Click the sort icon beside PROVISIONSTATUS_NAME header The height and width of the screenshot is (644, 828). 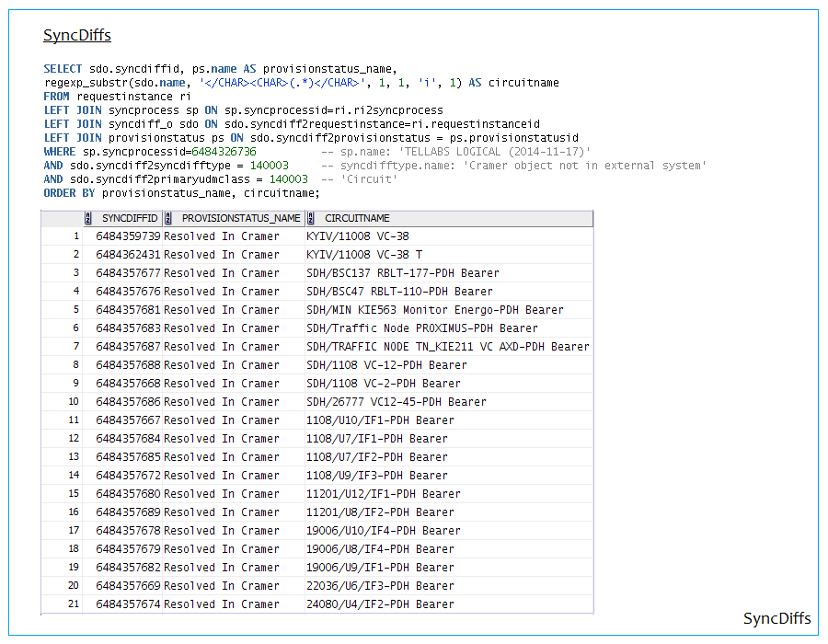click(167, 218)
